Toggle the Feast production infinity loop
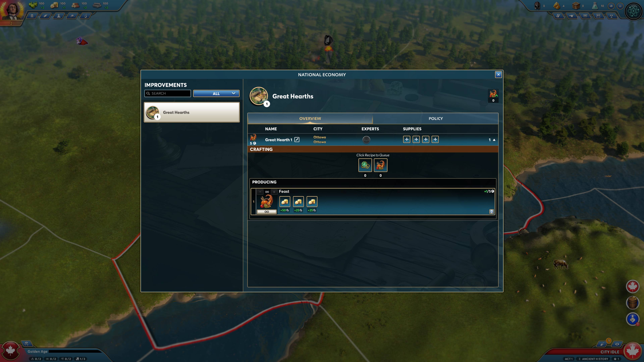 266,211
